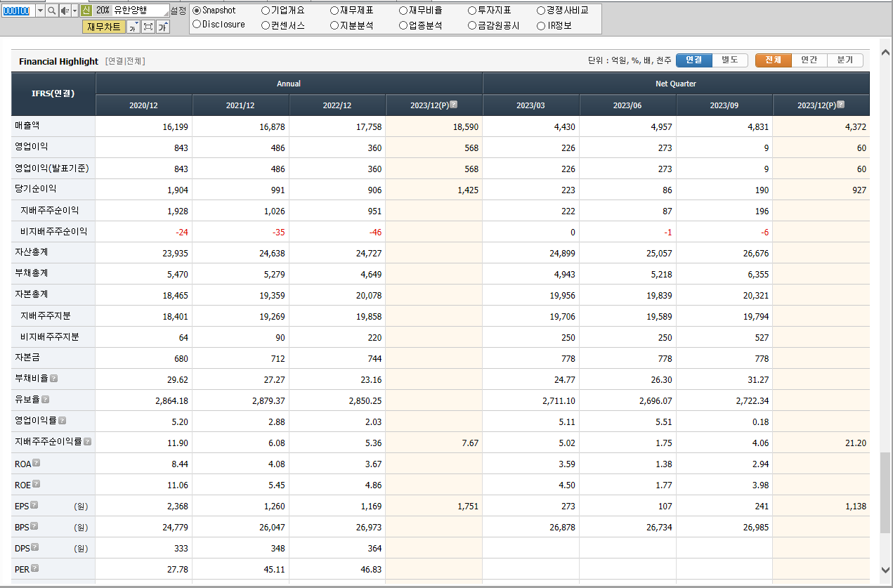Click the IFRS(연결) header cell
The width and height of the screenshot is (893, 588).
[53, 93]
